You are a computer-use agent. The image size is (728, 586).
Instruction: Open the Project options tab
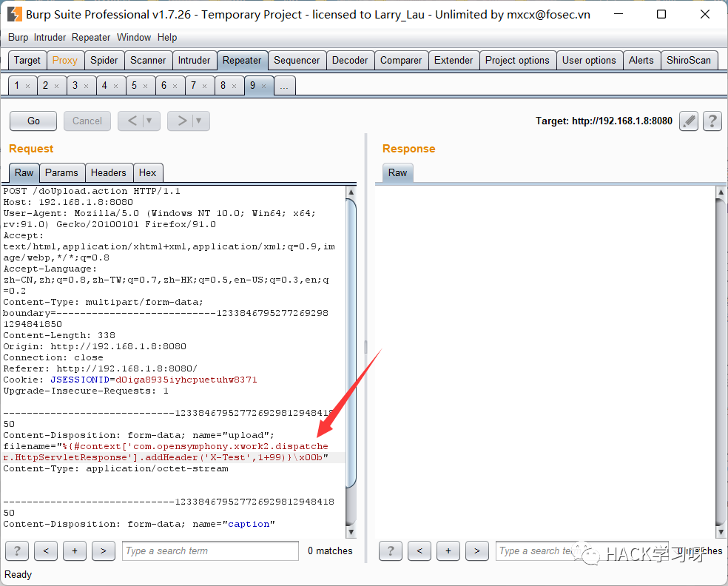pos(517,61)
